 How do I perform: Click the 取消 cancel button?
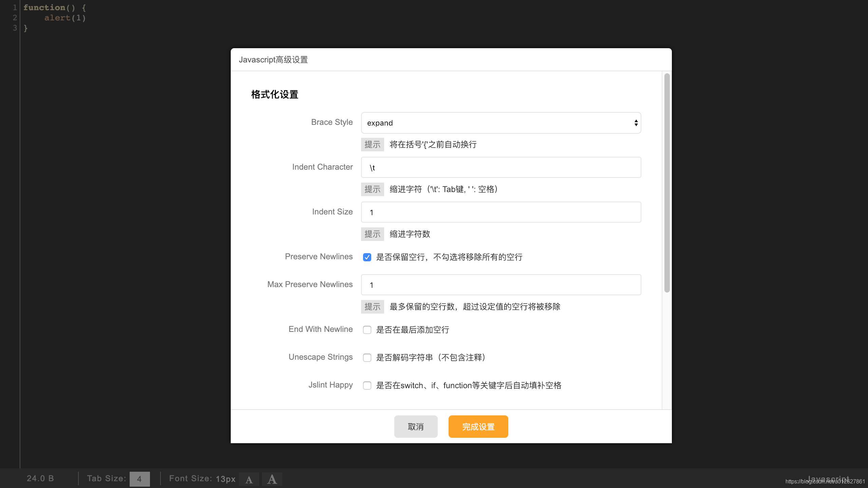tap(416, 427)
